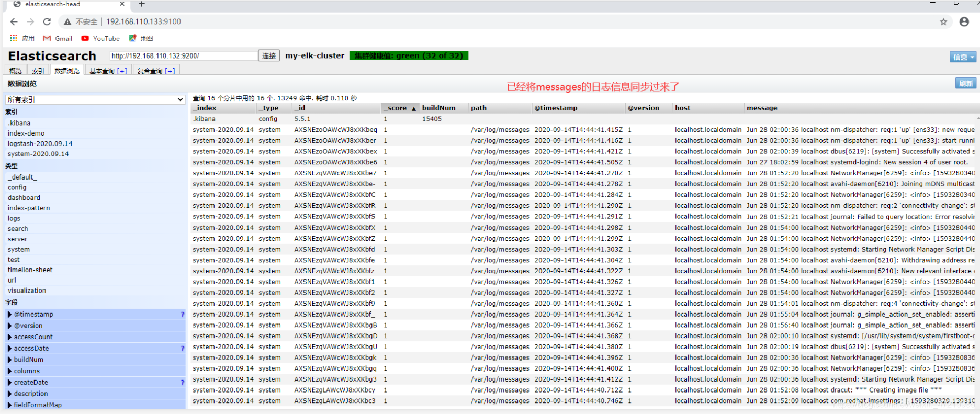The width and height of the screenshot is (980, 414).
Task: Expand the buildNum field filter
Action: [9, 360]
